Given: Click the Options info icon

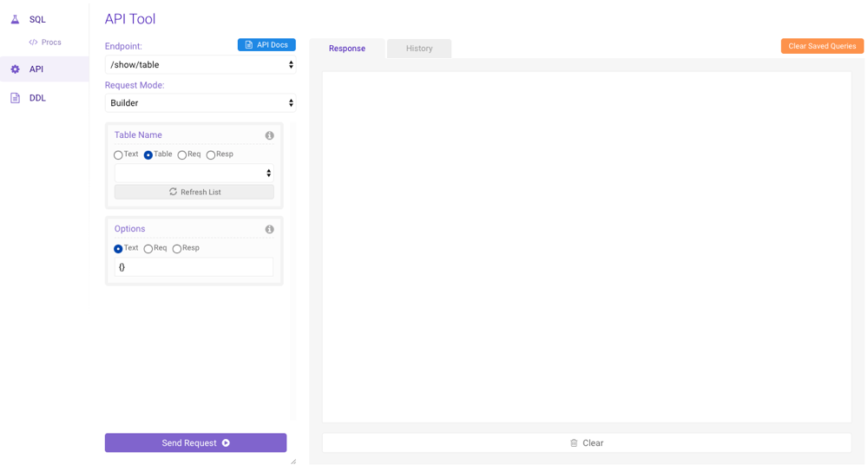Looking at the screenshot, I should click(269, 229).
